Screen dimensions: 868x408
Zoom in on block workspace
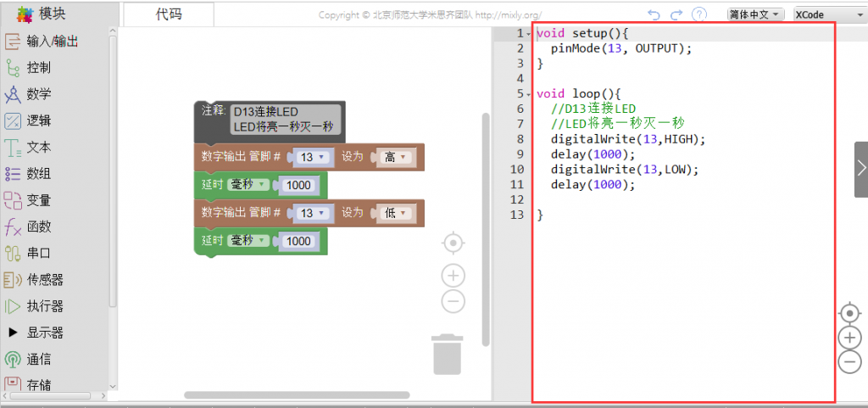pyautogui.click(x=453, y=275)
